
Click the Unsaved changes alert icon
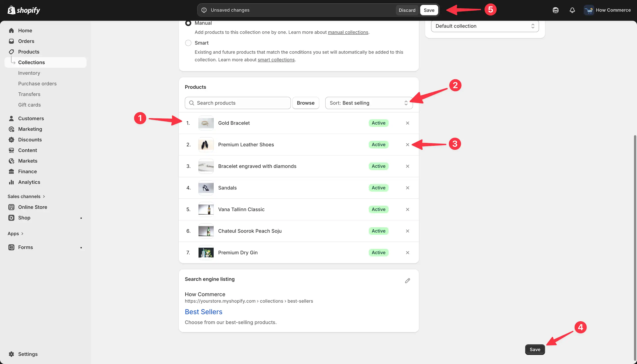pos(204,10)
